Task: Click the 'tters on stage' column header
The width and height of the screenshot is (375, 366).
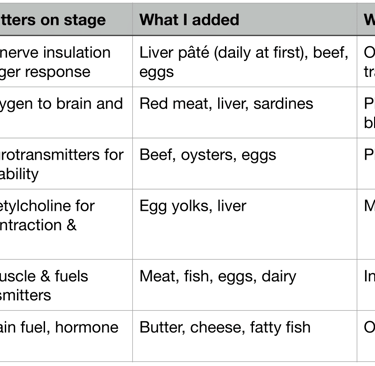Action: click(x=66, y=19)
